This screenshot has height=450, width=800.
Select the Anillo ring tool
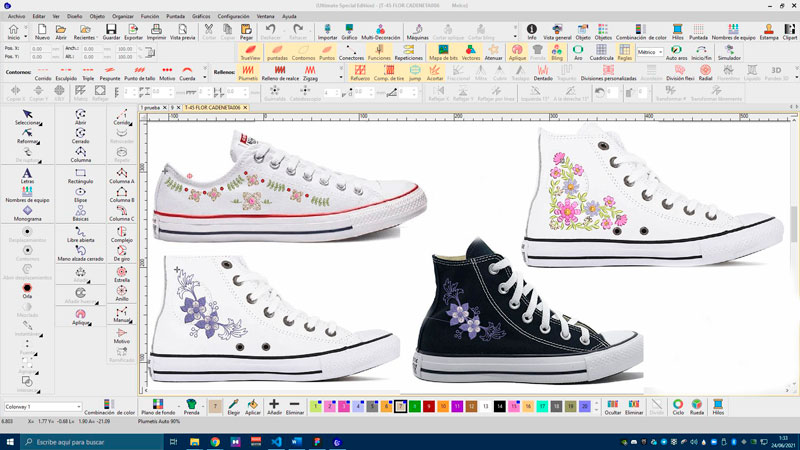[x=121, y=293]
